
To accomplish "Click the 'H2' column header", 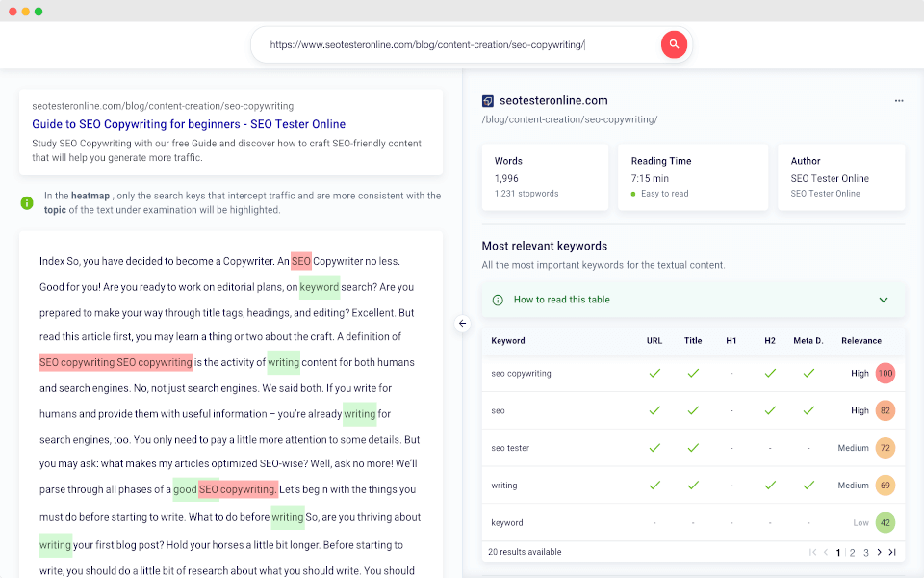I will (x=770, y=341).
